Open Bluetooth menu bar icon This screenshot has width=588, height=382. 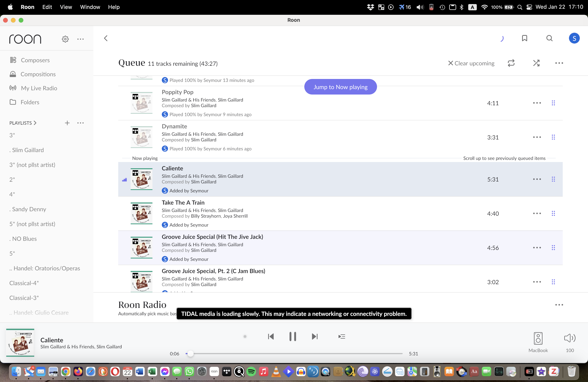coord(461,7)
